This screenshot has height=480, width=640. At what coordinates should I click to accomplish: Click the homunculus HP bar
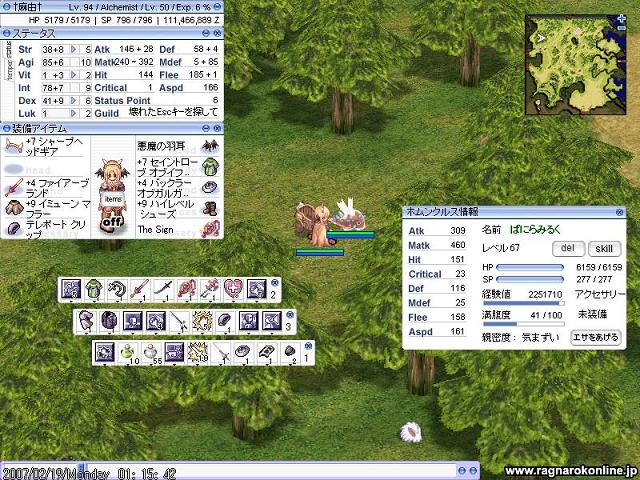[530, 267]
